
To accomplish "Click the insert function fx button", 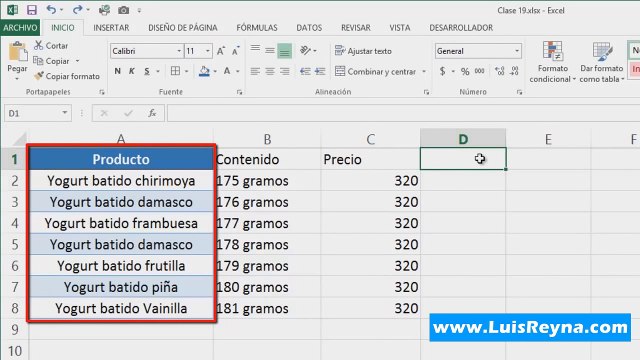I will pos(152,113).
